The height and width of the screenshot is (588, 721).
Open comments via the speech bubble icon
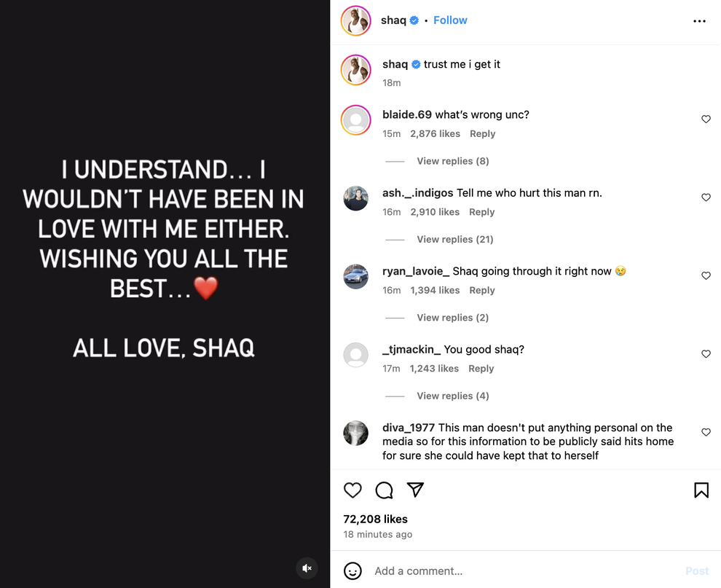point(384,490)
